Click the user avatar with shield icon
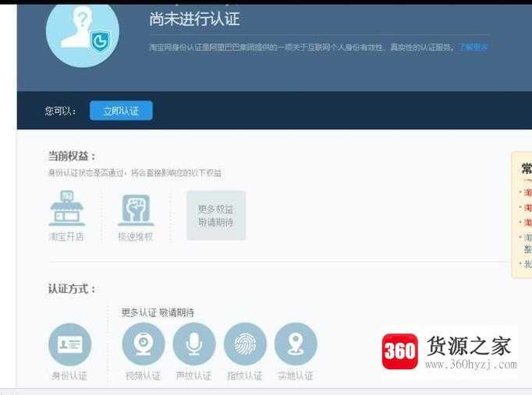Image resolution: width=532 pixels, height=395 pixels. click(x=83, y=34)
